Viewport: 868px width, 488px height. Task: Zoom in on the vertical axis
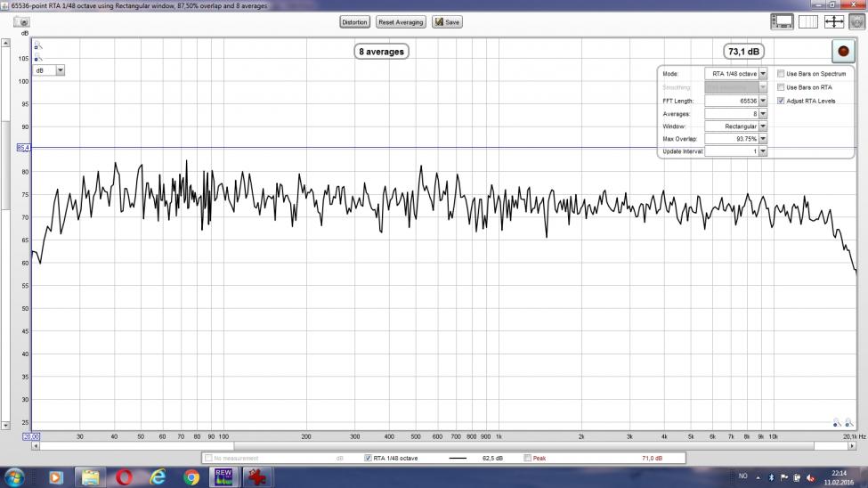click(37, 46)
